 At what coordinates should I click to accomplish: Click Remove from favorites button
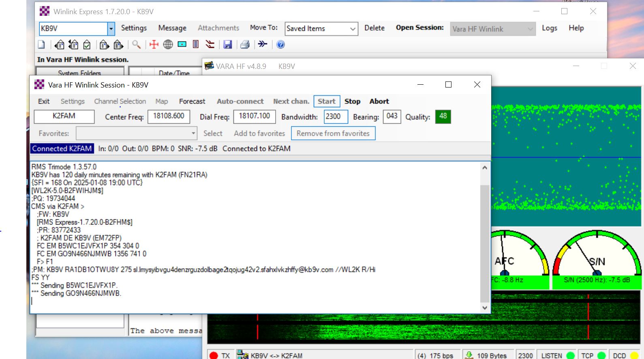pyautogui.click(x=333, y=133)
